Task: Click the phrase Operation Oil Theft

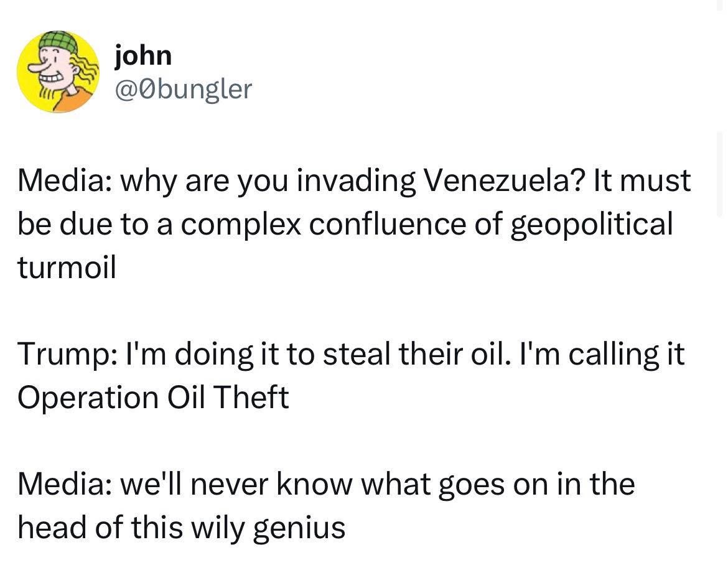Action: [153, 398]
